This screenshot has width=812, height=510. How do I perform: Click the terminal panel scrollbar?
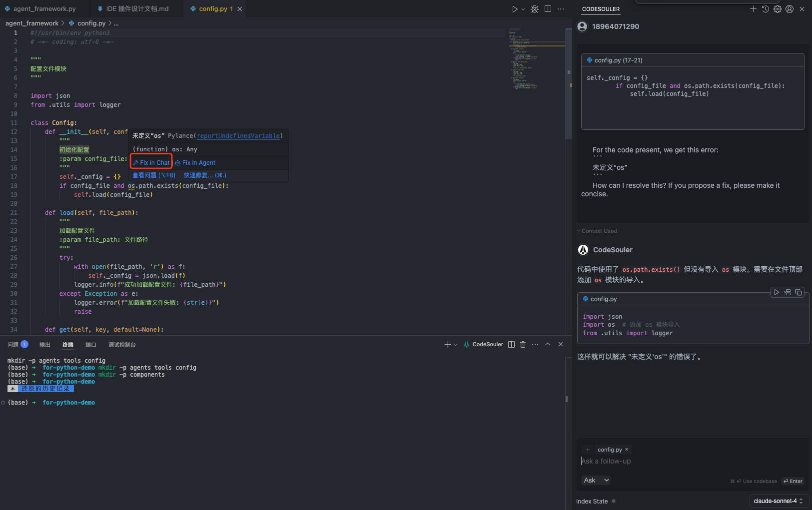pos(566,399)
